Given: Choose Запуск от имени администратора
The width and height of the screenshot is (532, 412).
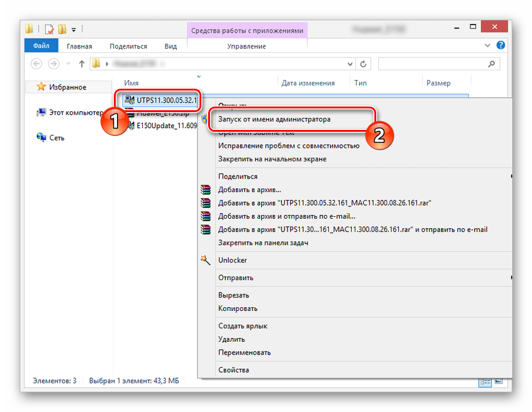Looking at the screenshot, I should tap(274, 119).
